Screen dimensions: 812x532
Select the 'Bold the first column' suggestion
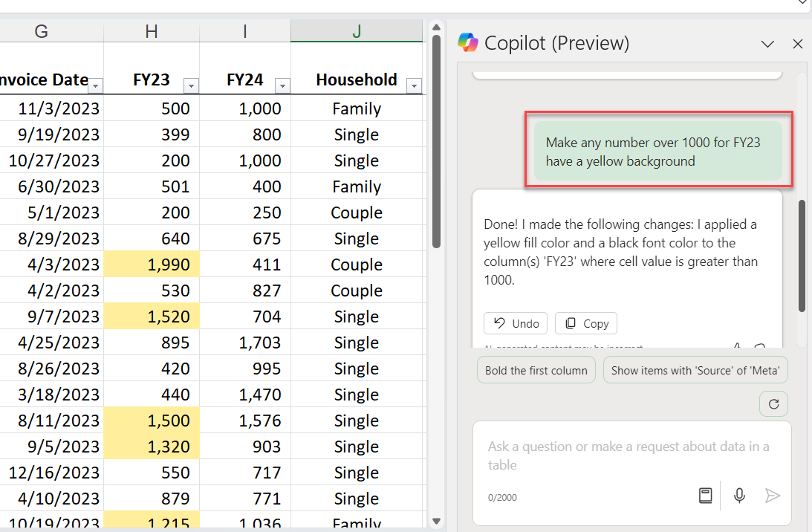pos(536,369)
